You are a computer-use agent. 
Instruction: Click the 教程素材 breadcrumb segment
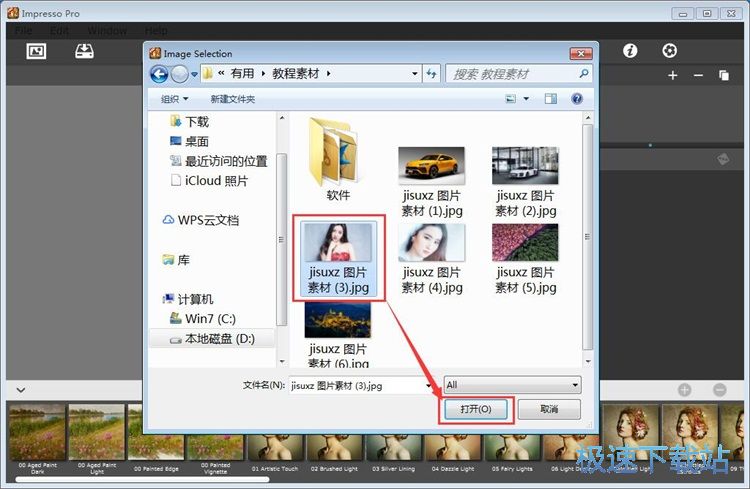[x=296, y=74]
